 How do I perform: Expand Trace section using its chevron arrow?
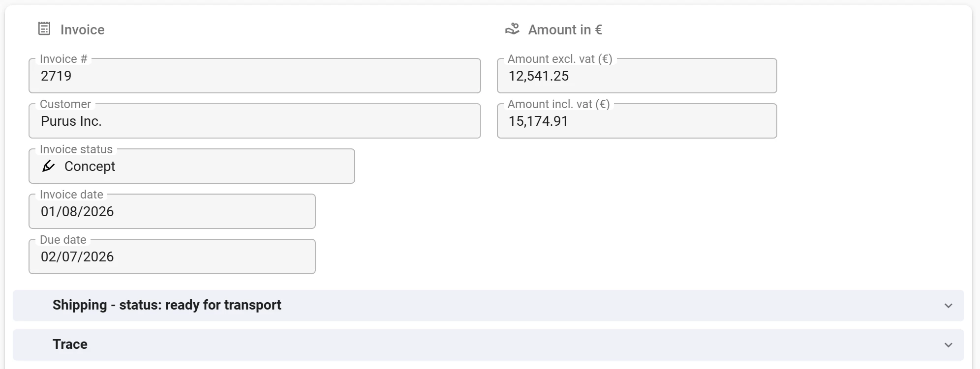click(948, 345)
